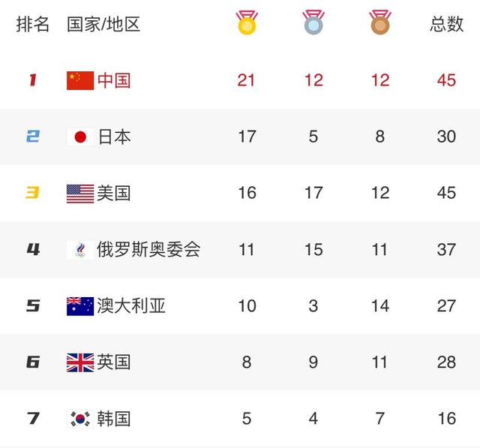Open the 中国 country link
480x448 pixels.
[114, 80]
